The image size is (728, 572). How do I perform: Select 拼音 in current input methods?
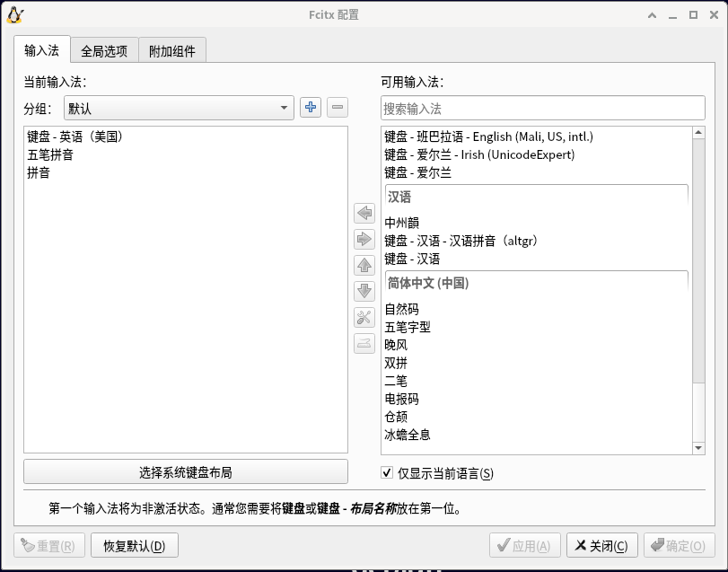(x=186, y=172)
